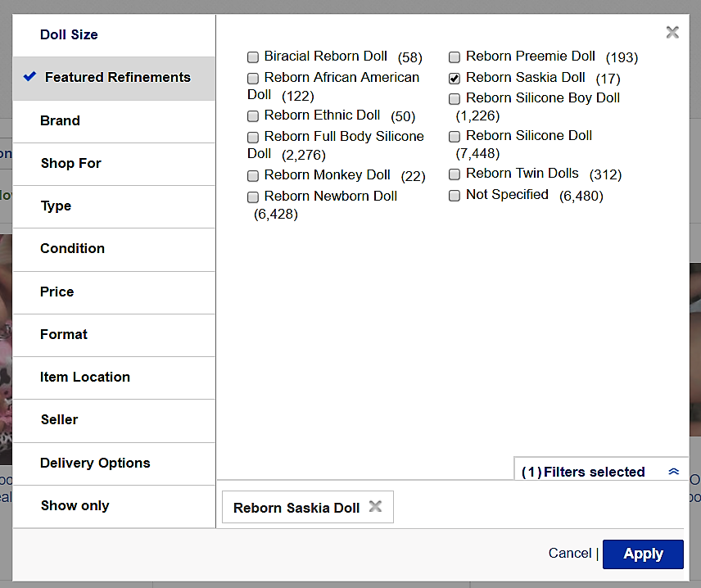The image size is (701, 588).
Task: Uncheck the Reborn Saskia Doll checkbox
Action: (x=455, y=79)
